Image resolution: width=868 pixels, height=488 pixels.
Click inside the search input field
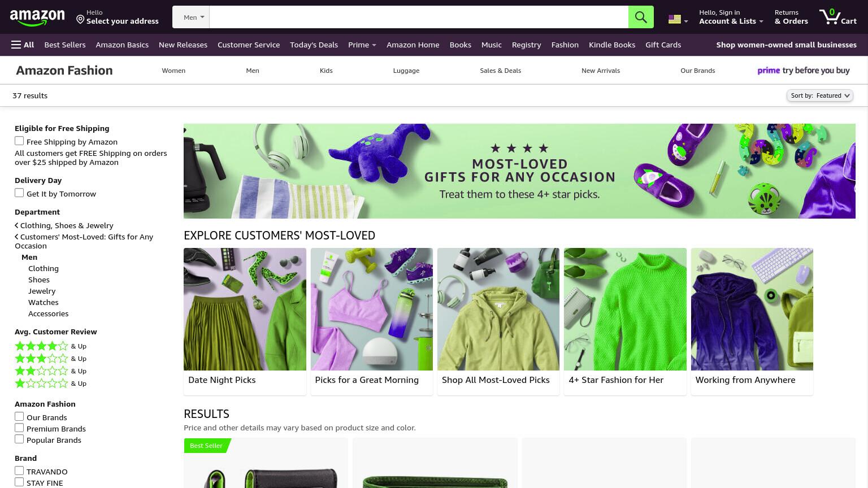click(x=419, y=17)
